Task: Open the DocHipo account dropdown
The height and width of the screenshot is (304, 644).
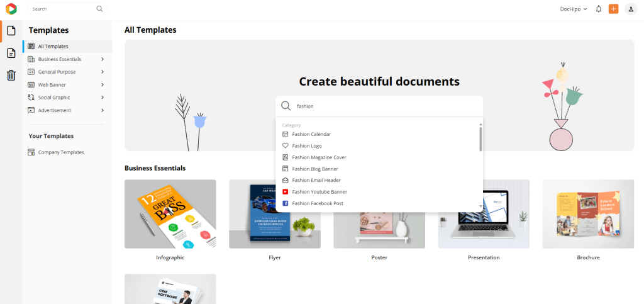Action: click(574, 9)
